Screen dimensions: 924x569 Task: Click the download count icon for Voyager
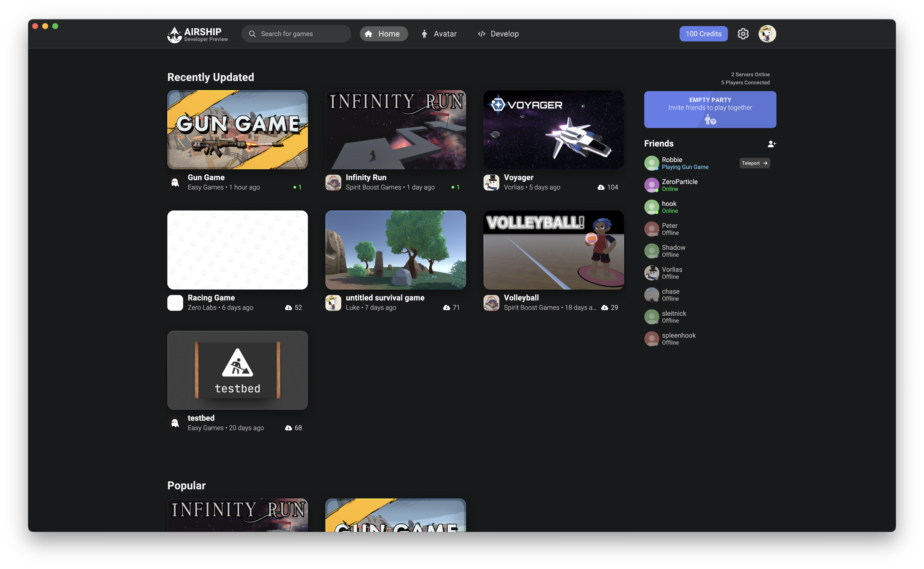pyautogui.click(x=601, y=187)
